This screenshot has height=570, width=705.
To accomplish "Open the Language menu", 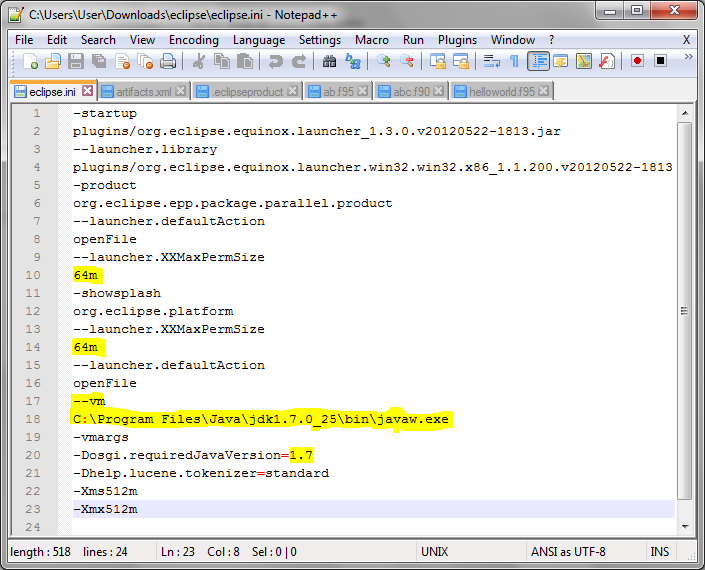I will (x=259, y=40).
